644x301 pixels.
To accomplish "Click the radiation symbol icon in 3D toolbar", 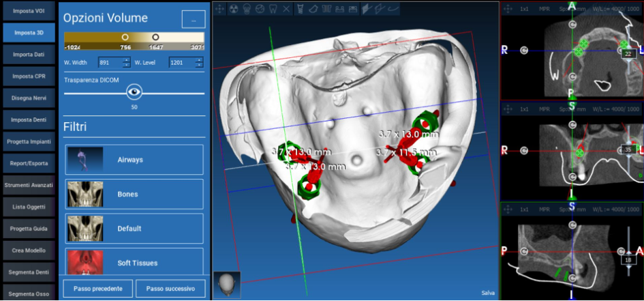I will point(233,9).
